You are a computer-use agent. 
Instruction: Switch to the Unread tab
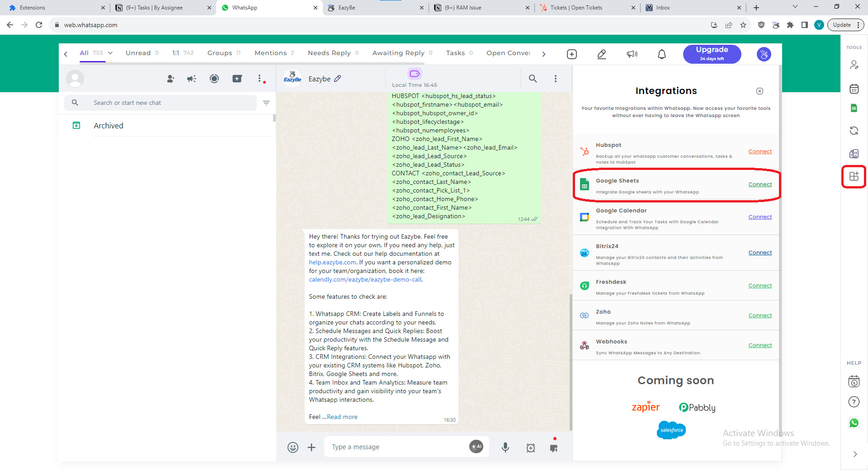142,53
